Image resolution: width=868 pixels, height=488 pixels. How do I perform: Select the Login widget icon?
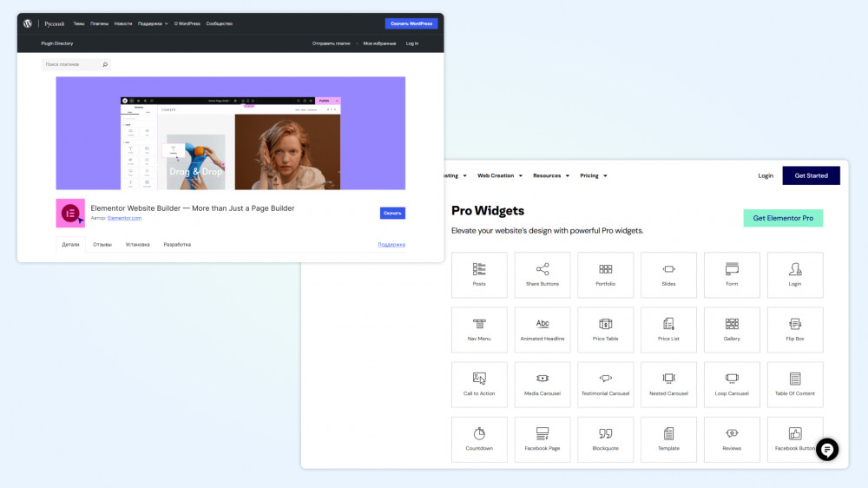click(x=795, y=269)
